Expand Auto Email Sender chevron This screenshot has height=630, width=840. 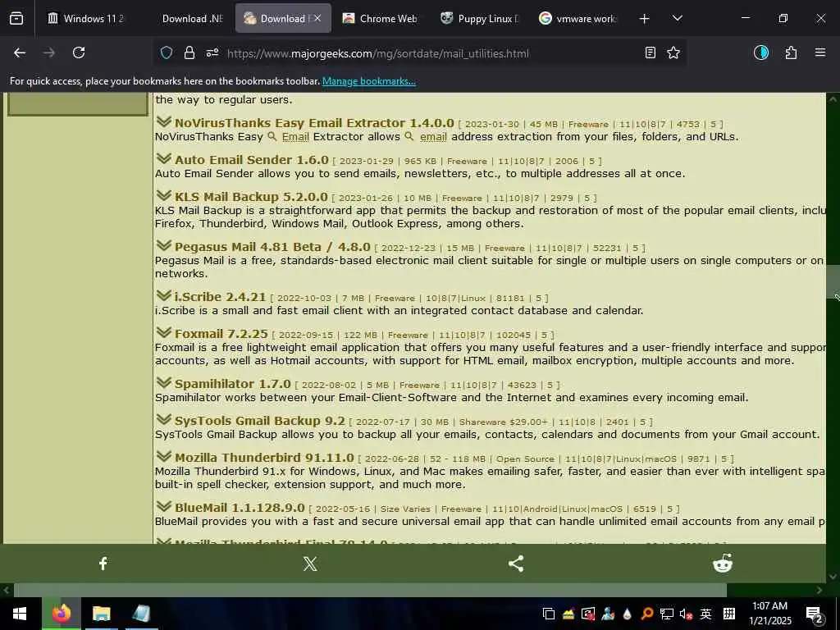pos(163,158)
